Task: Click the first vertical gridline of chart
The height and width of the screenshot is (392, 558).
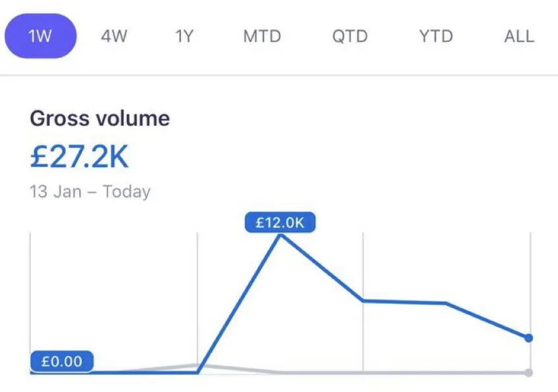Action: pyautogui.click(x=30, y=303)
